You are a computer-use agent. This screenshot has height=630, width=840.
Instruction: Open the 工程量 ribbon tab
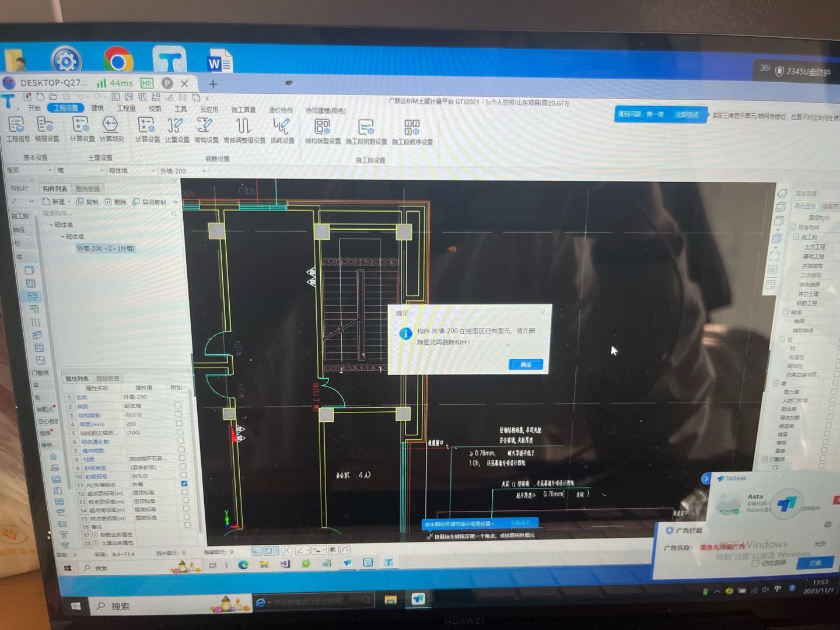coord(126,108)
